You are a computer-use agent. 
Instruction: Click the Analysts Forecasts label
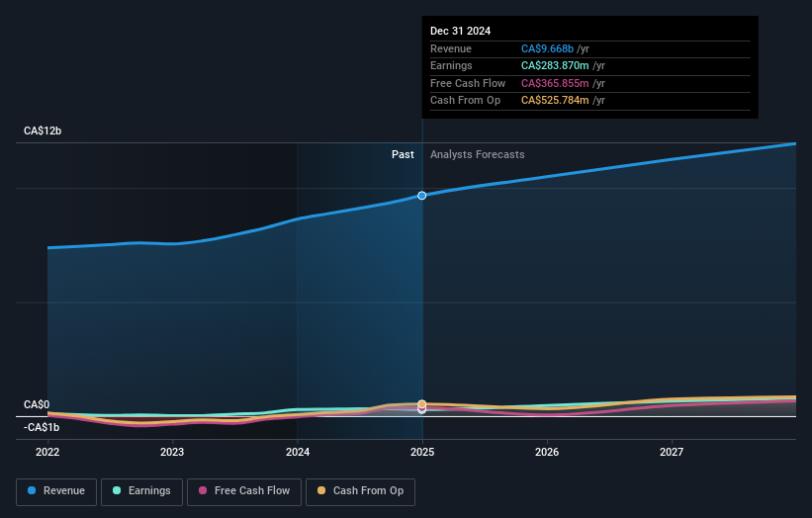click(x=478, y=155)
